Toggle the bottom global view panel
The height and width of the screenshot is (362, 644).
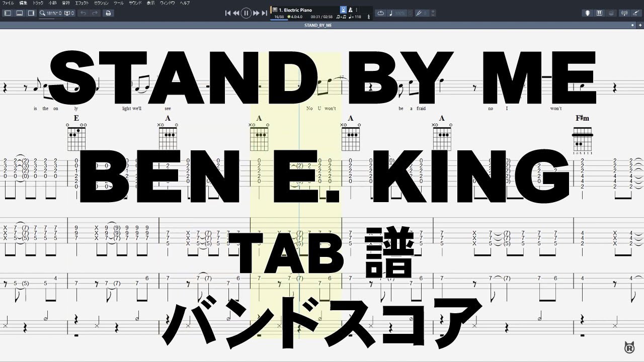19,13
